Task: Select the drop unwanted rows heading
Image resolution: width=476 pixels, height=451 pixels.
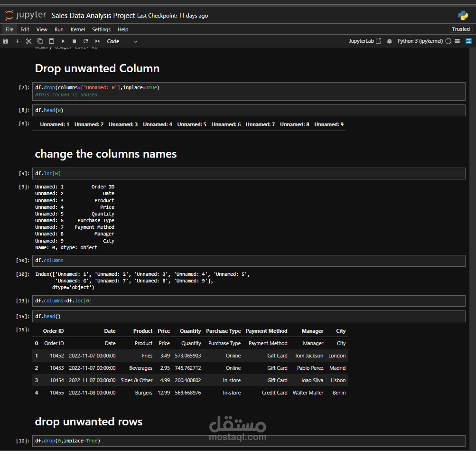Action: [89, 422]
